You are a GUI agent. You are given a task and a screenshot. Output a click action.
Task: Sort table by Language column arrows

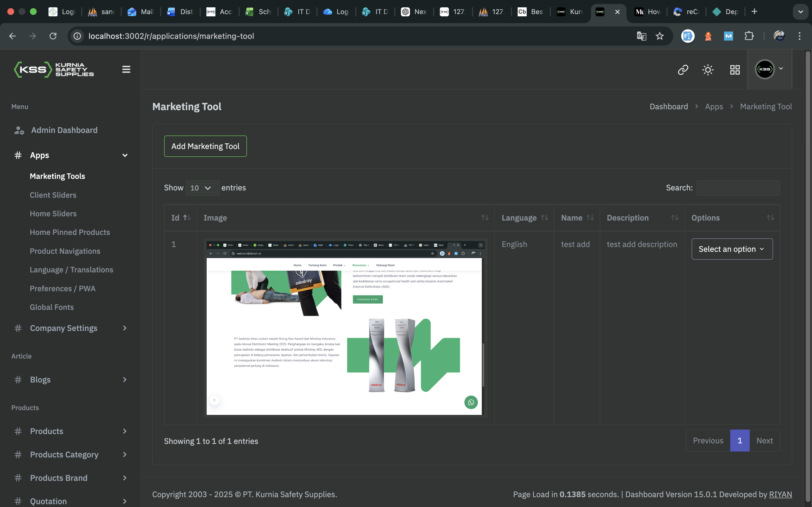(x=544, y=218)
